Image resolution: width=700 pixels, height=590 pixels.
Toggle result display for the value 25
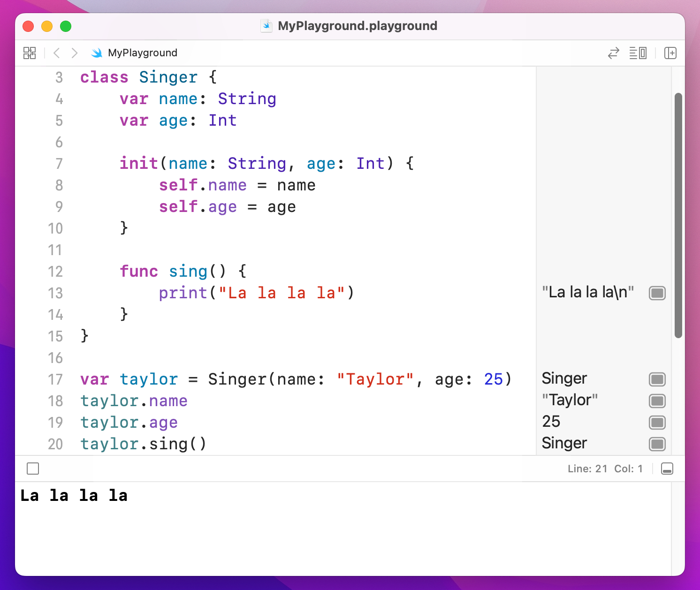(657, 422)
